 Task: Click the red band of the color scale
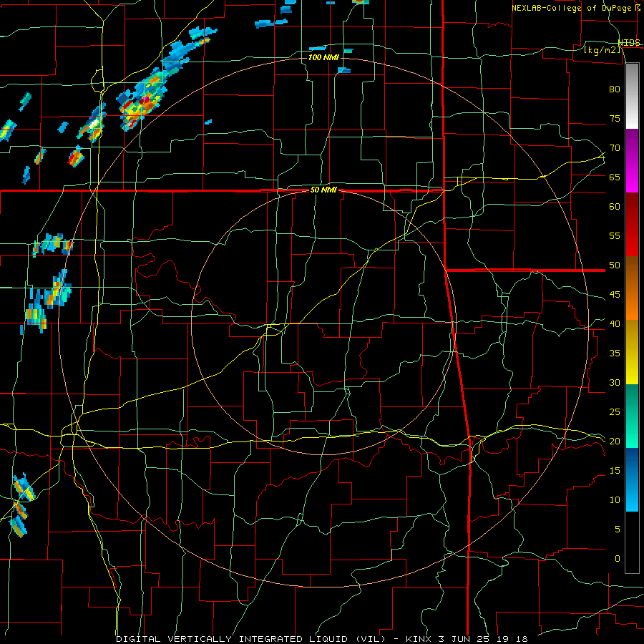[632, 225]
